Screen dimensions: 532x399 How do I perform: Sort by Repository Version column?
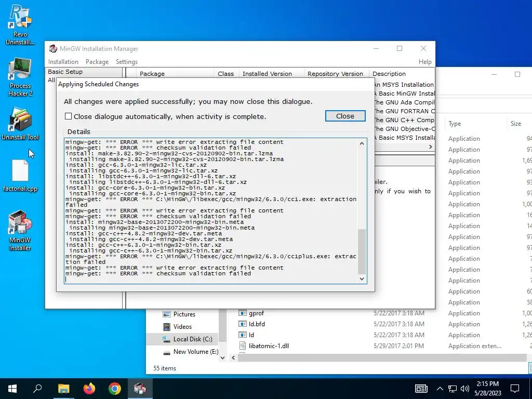pyautogui.click(x=335, y=74)
